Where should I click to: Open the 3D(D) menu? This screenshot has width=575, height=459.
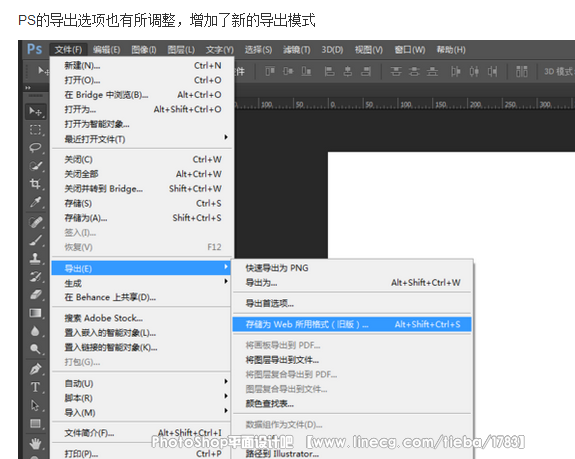tap(332, 49)
